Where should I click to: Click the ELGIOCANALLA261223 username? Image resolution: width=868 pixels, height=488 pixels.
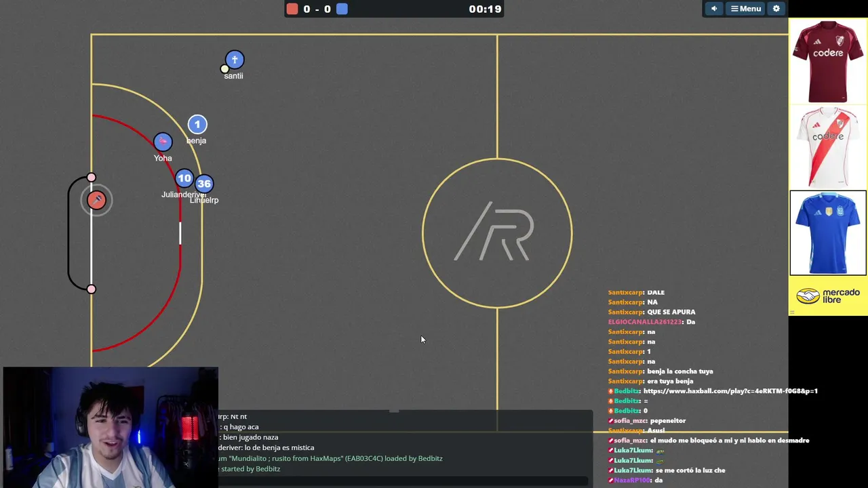pos(644,322)
